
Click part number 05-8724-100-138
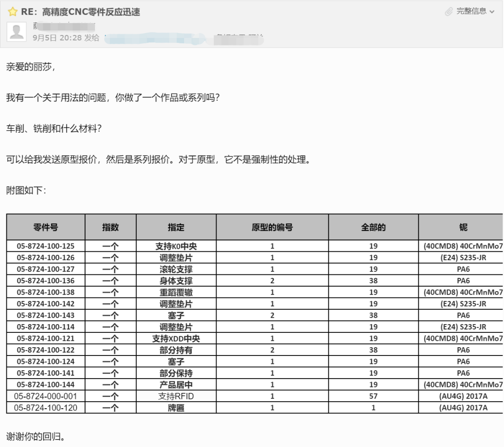pyautogui.click(x=46, y=292)
